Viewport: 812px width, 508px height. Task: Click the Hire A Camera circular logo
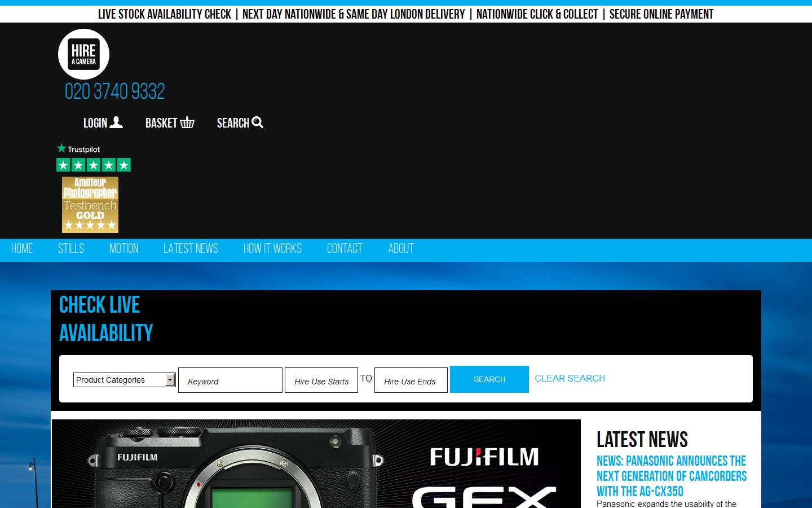pyautogui.click(x=83, y=54)
